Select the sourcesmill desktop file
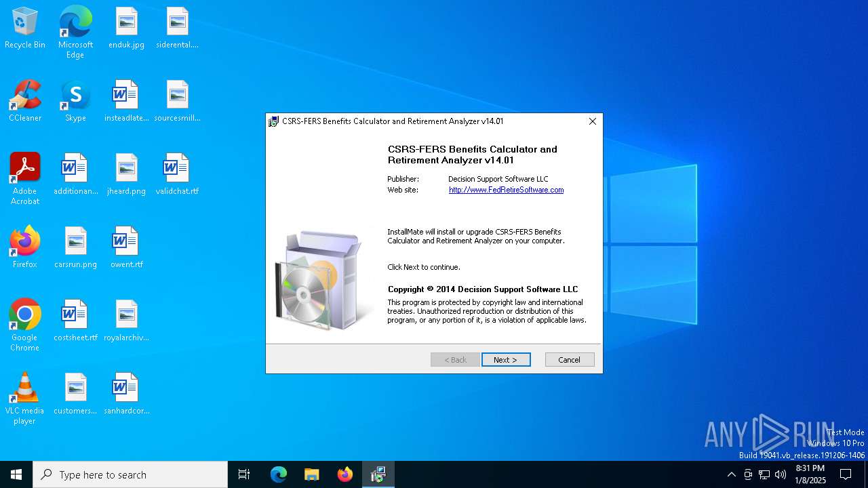 (x=177, y=102)
